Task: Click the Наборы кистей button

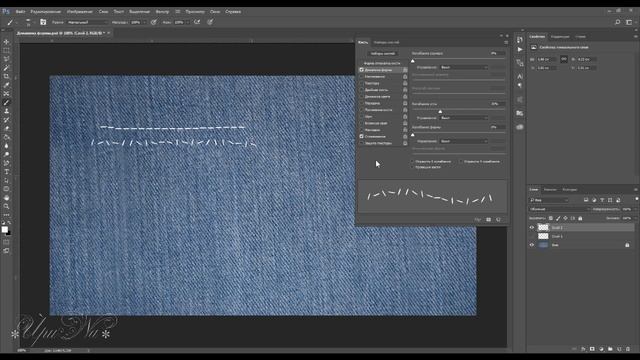Action: (382, 53)
